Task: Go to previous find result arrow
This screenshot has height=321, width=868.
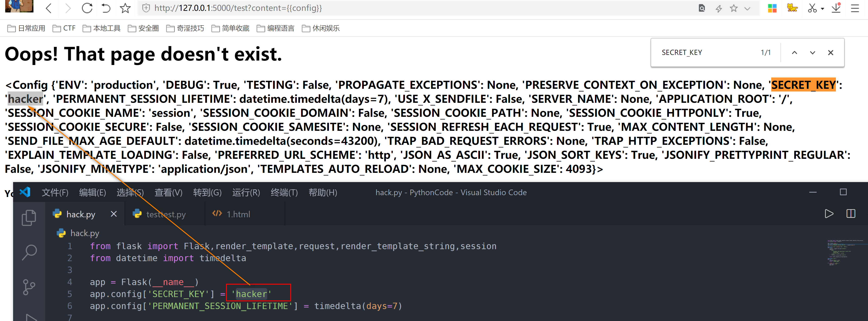Action: [x=794, y=53]
